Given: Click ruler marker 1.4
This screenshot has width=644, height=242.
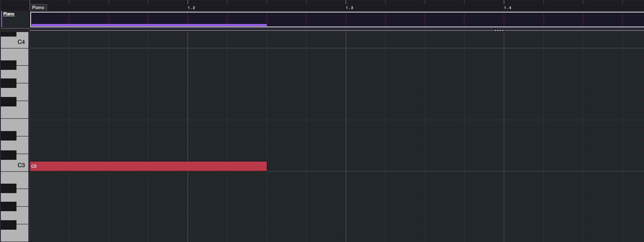Looking at the screenshot, I should [507, 8].
